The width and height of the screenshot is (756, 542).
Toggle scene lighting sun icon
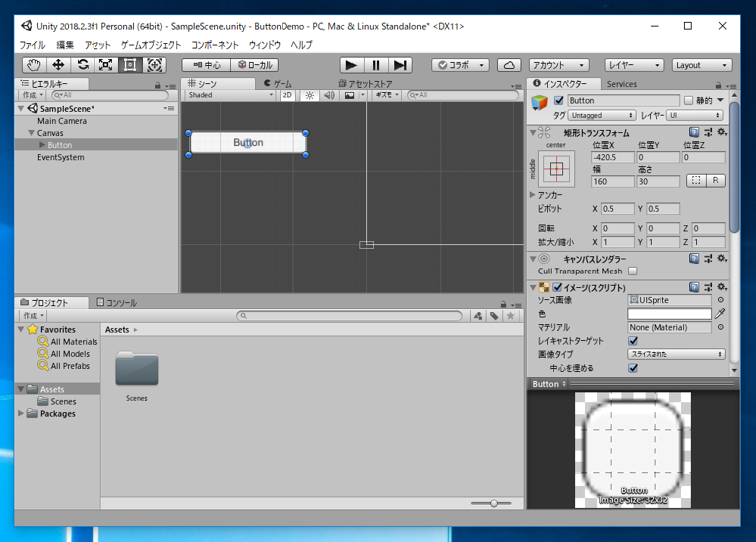[x=310, y=95]
